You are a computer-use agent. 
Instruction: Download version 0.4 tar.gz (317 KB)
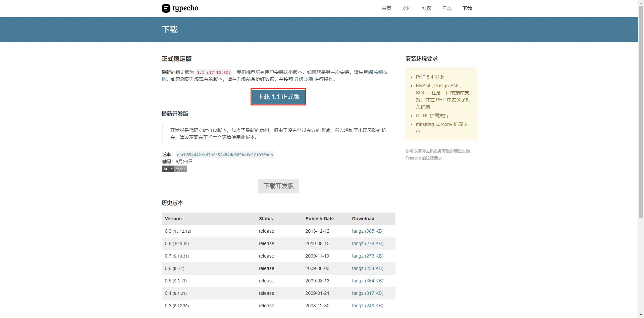click(368, 293)
